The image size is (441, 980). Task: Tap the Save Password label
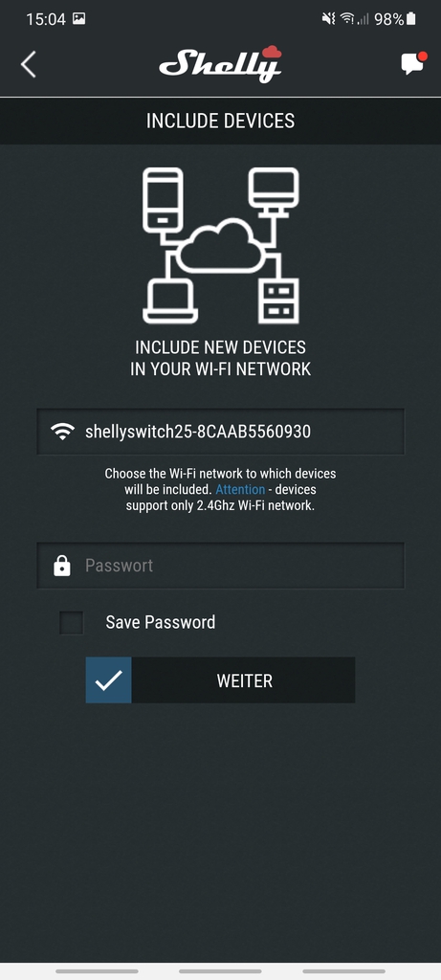[161, 622]
